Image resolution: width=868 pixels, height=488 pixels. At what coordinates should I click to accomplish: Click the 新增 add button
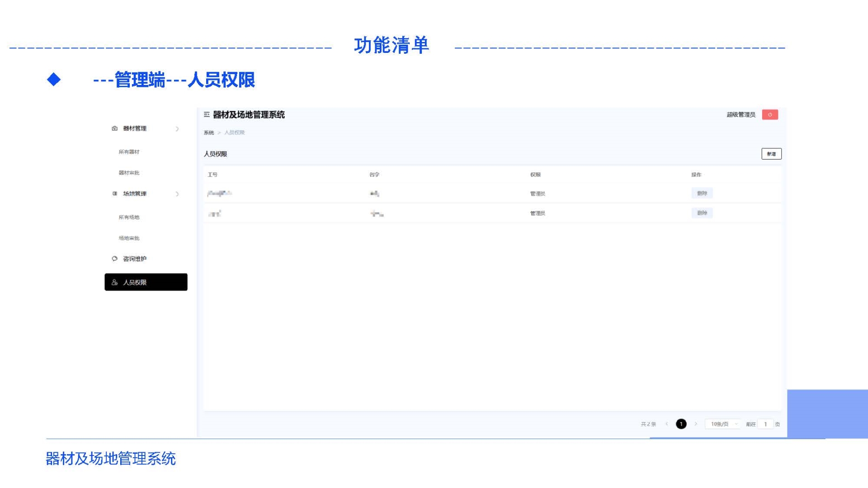tap(771, 154)
